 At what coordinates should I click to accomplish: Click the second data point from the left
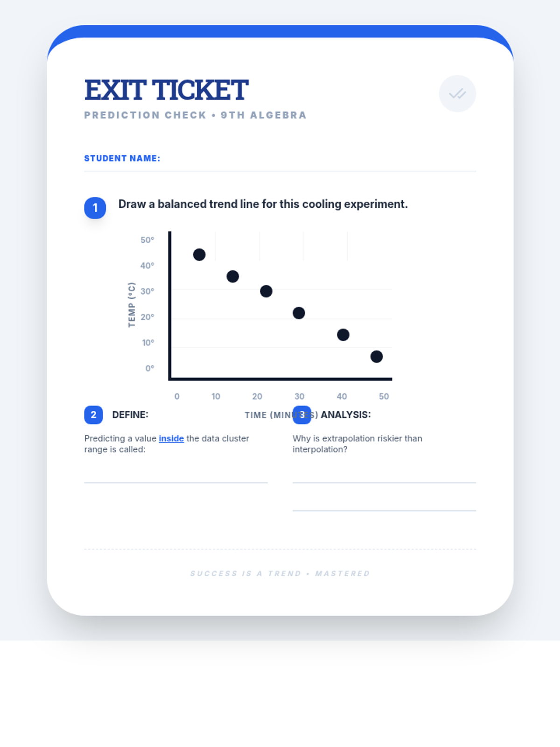[x=232, y=276]
